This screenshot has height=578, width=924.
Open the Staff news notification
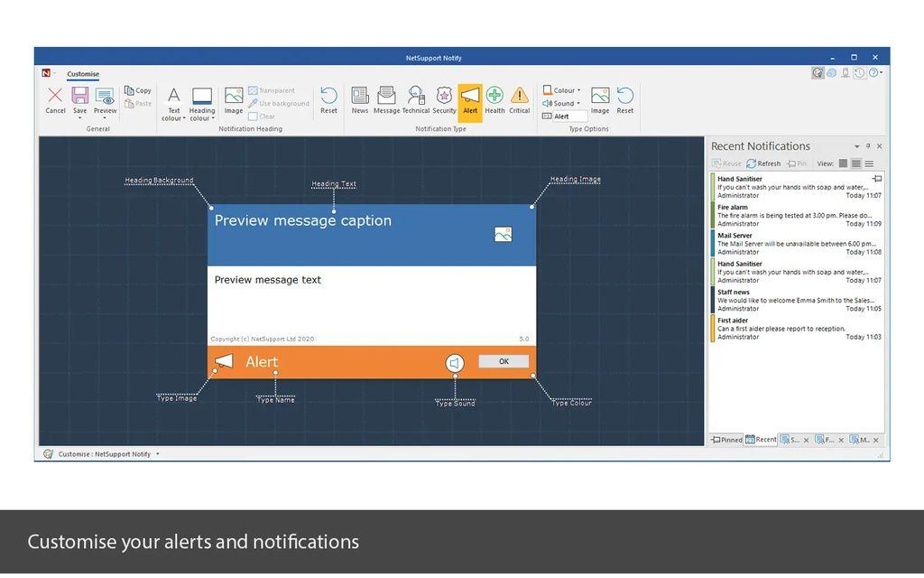coord(798,300)
